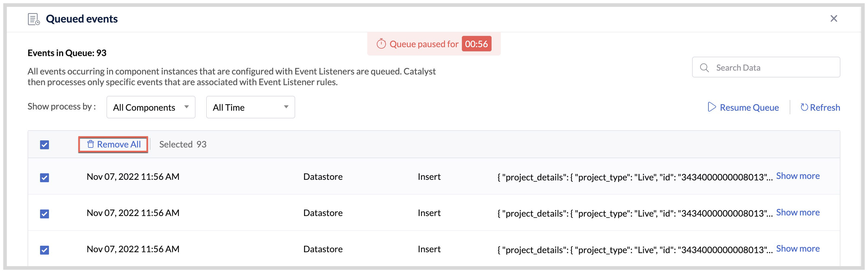Open the All Time filter dropdown
Image resolution: width=868 pixels, height=273 pixels.
pos(250,107)
